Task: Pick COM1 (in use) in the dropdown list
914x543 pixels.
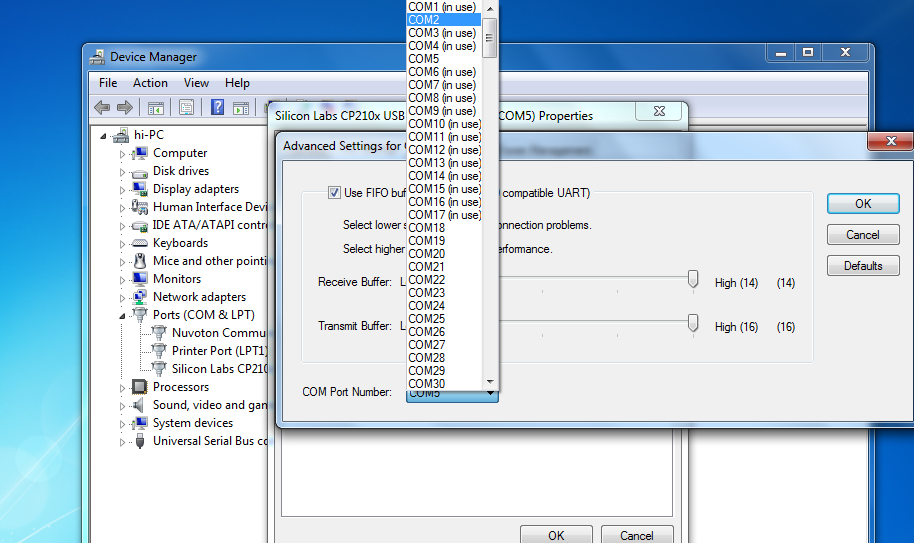Action: tap(444, 7)
